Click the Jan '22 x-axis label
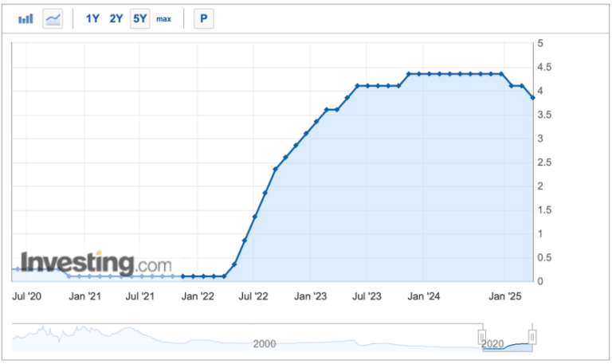 click(198, 296)
